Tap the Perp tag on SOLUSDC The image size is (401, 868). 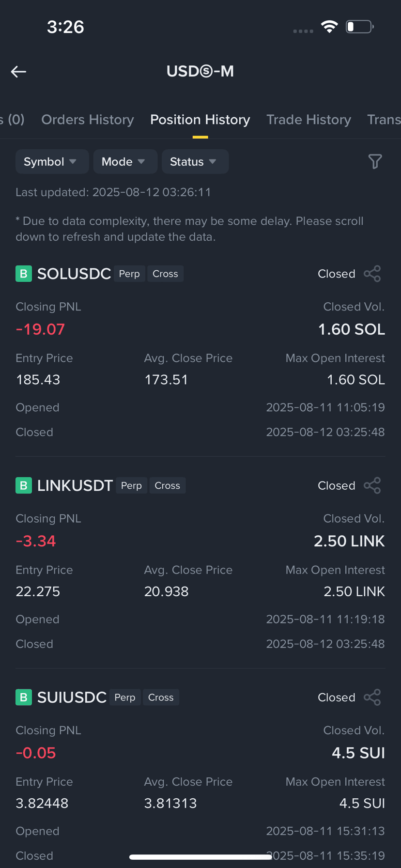pos(129,274)
